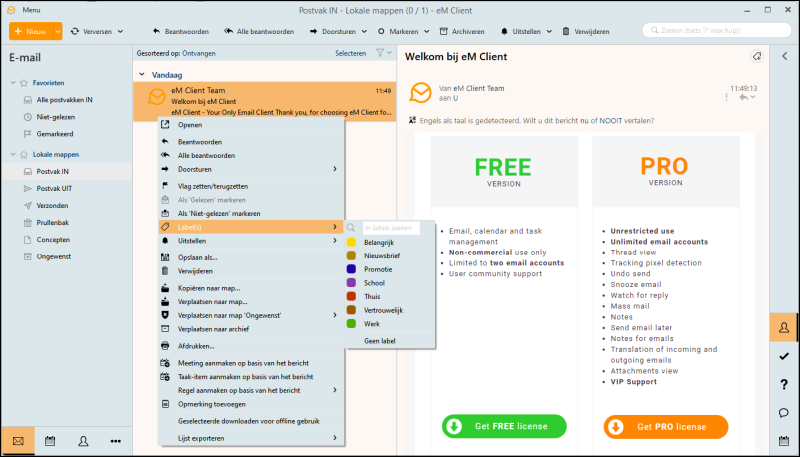This screenshot has width=800, height=457.
Task: Click the tag icon beside the message title
Action: click(x=757, y=57)
